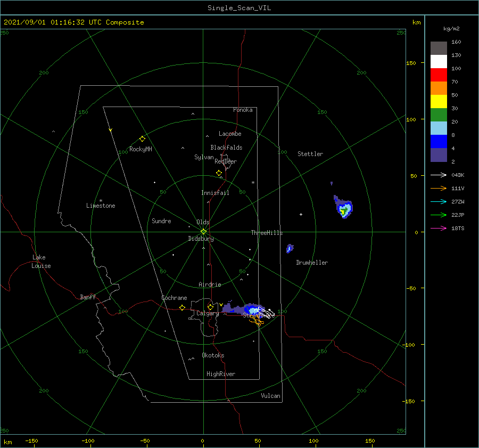Click the white storm track arrows near Strathmore
Screen dimensions: 479x448
267,313
